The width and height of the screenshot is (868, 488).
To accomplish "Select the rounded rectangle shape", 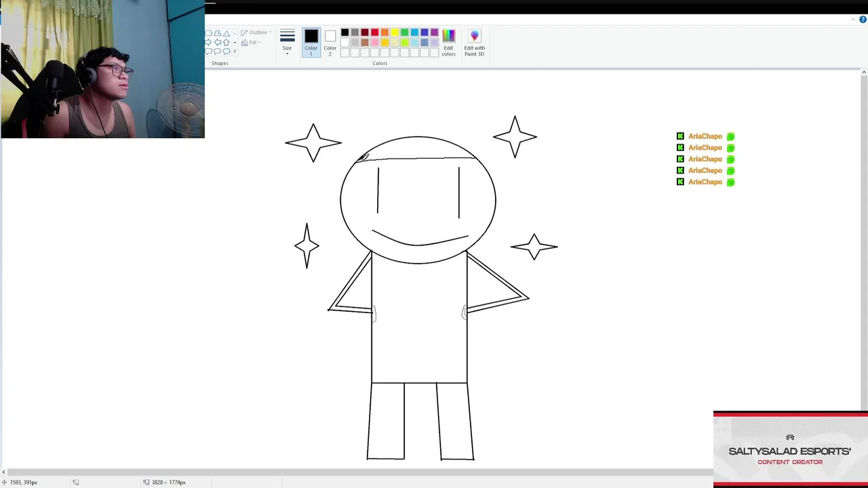I will click(208, 33).
